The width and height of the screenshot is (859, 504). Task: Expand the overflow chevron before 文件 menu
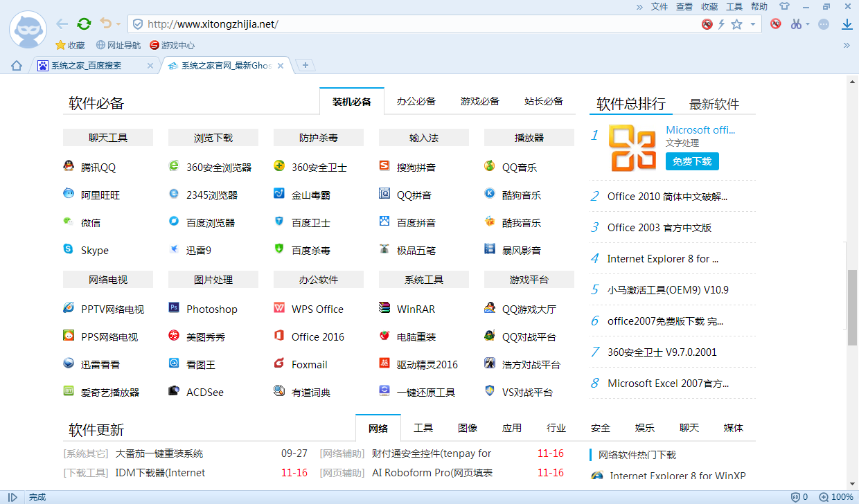(639, 6)
